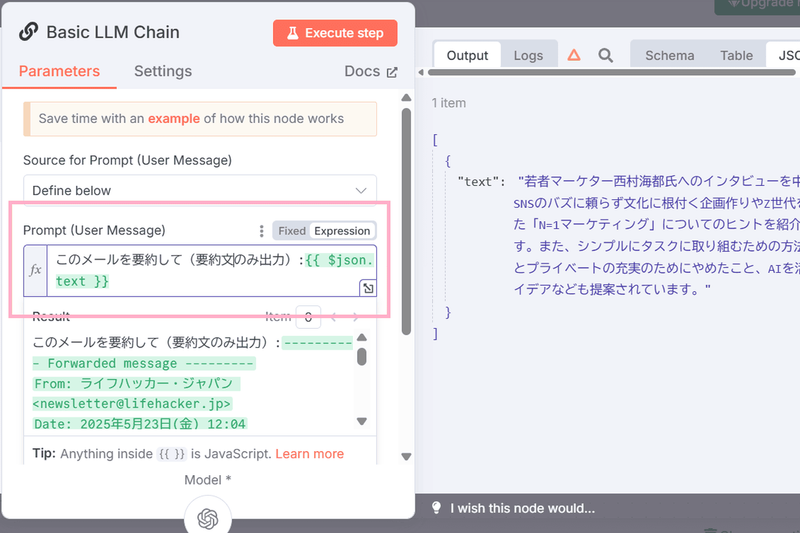Image resolution: width=800 pixels, height=533 pixels.
Task: Click the Result preview scroll down arrow
Action: coord(362,421)
